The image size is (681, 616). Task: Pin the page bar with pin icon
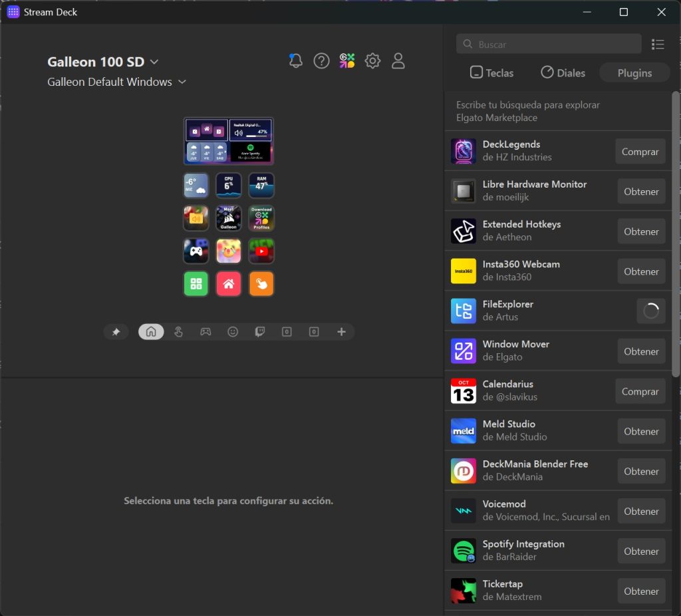click(x=116, y=332)
